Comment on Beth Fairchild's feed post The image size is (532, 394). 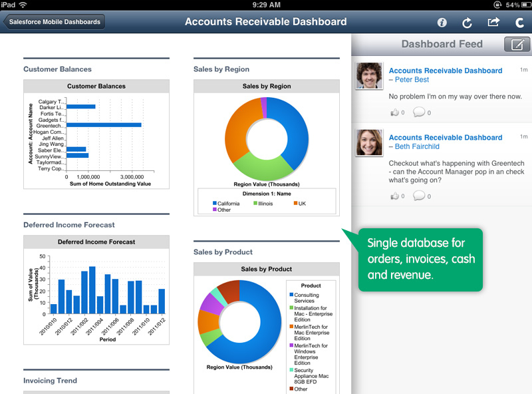click(x=419, y=196)
